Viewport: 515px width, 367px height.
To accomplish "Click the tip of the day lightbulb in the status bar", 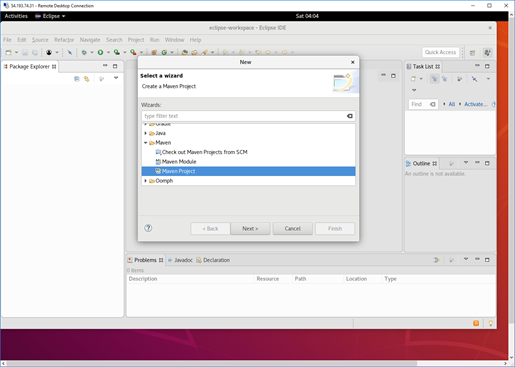I will [491, 323].
